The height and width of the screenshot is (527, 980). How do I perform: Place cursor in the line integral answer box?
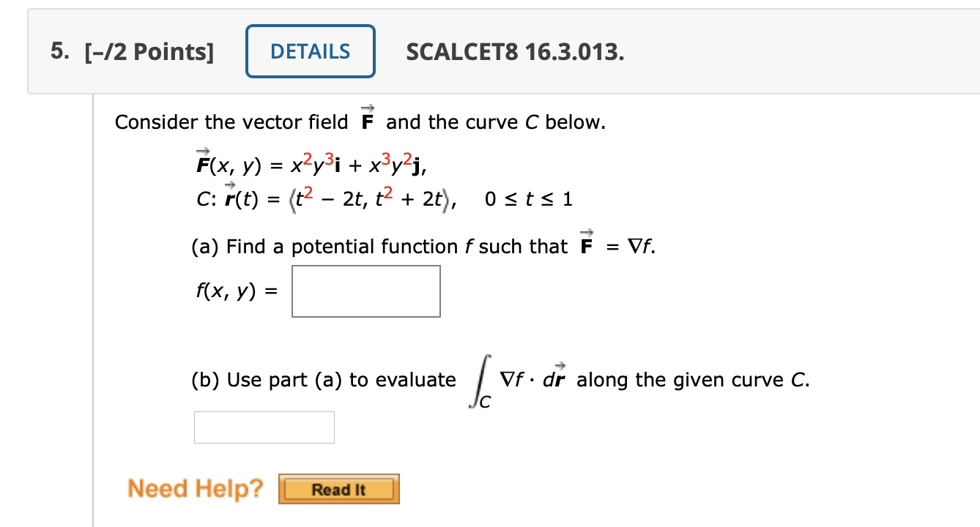264,427
